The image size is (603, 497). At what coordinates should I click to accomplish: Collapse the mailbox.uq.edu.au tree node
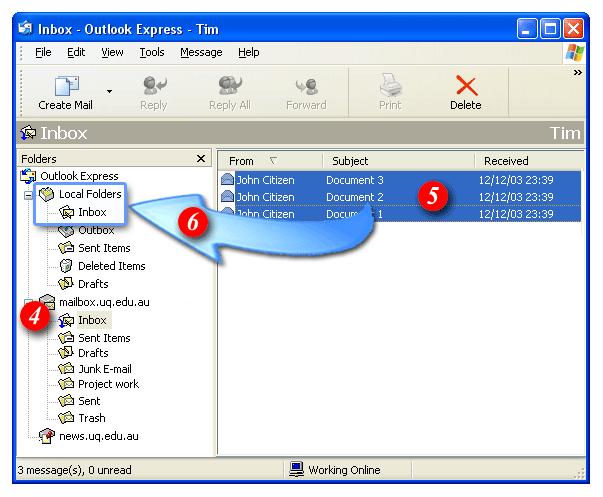coord(27,302)
